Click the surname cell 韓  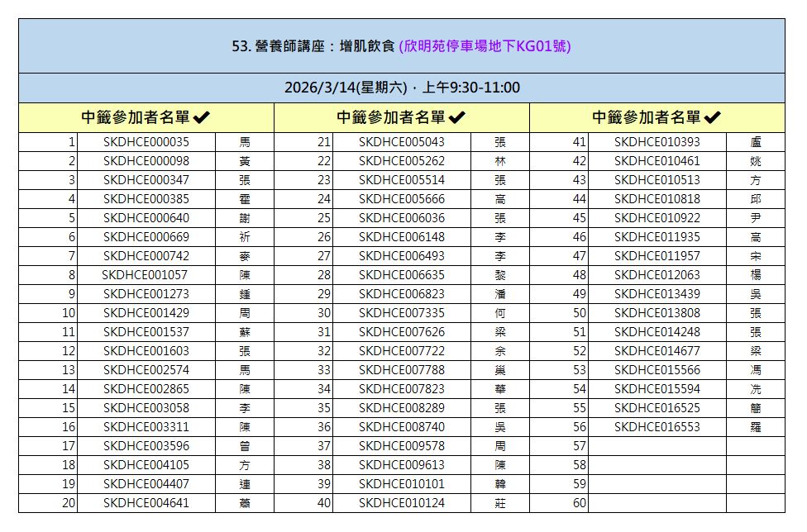tap(499, 484)
